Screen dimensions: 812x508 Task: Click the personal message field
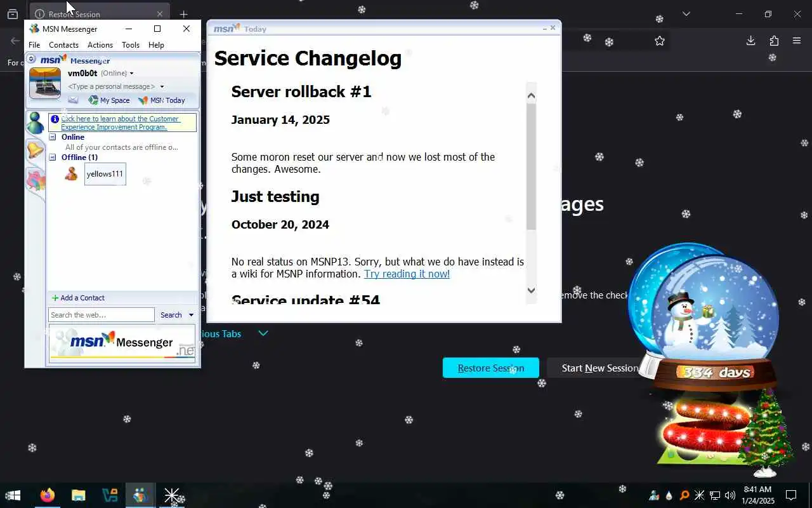[x=112, y=86]
